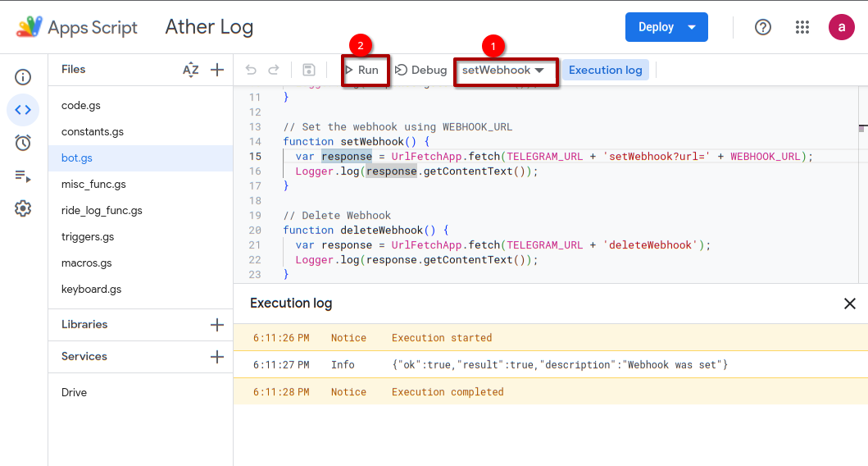
Task: Run the selected function
Action: pos(362,71)
